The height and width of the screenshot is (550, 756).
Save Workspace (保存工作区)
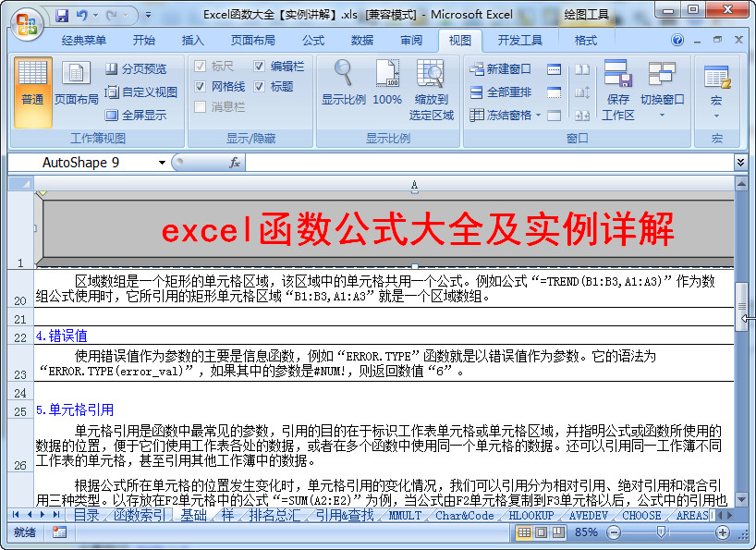618,91
